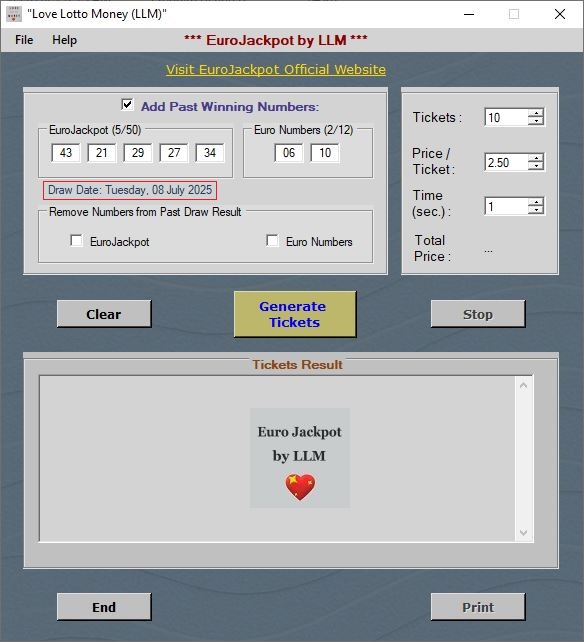Image resolution: width=584 pixels, height=642 pixels.
Task: Click the first EuroJackpot number field showing 43
Action: click(x=66, y=153)
